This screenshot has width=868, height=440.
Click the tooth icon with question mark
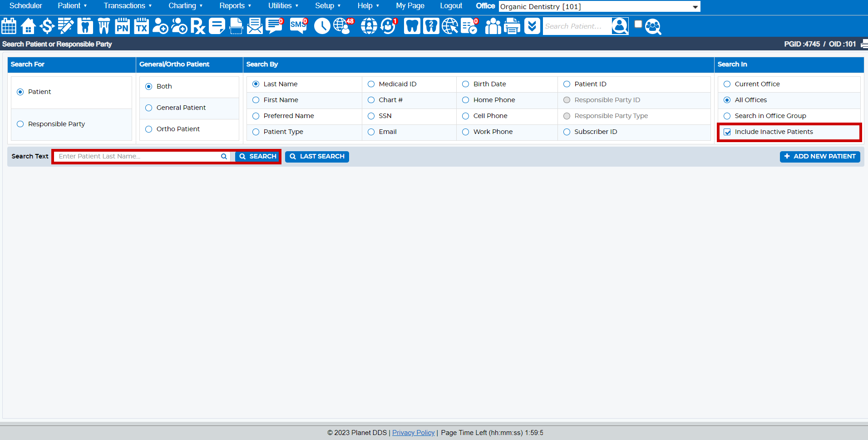[431, 26]
